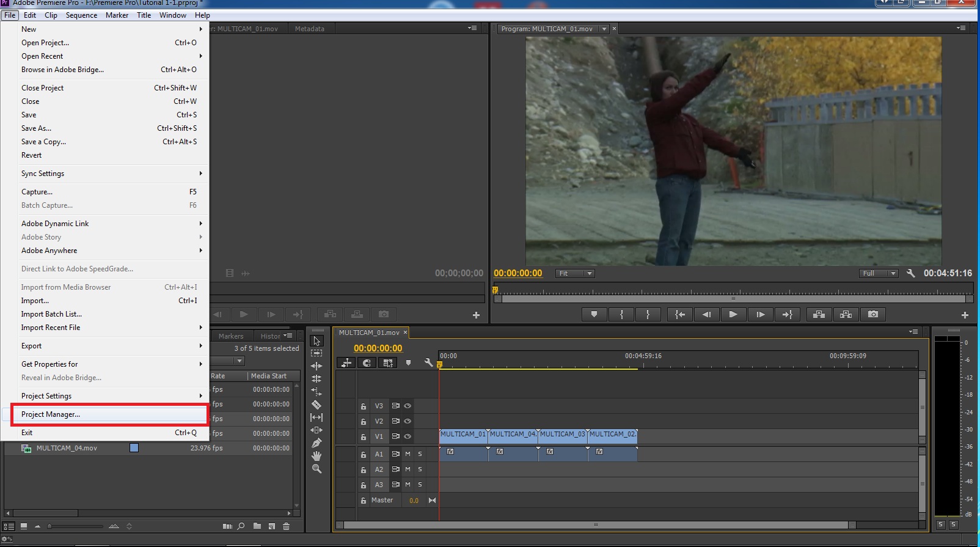Image resolution: width=980 pixels, height=547 pixels.
Task: Mark In point in Program Monitor
Action: [x=621, y=314]
